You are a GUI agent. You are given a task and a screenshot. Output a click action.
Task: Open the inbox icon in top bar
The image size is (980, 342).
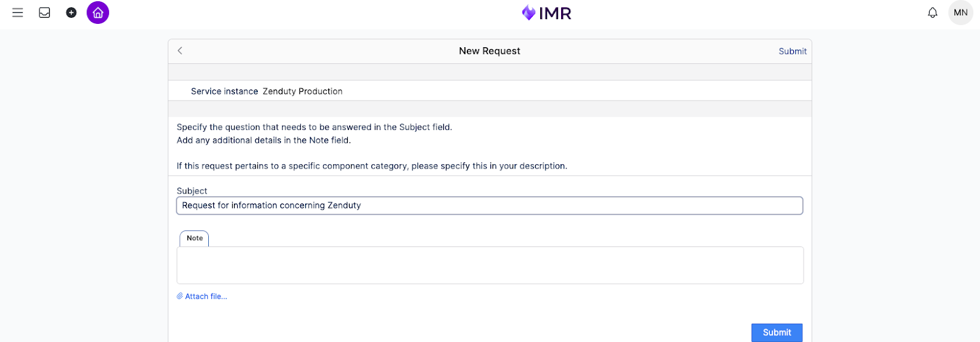pos(45,13)
